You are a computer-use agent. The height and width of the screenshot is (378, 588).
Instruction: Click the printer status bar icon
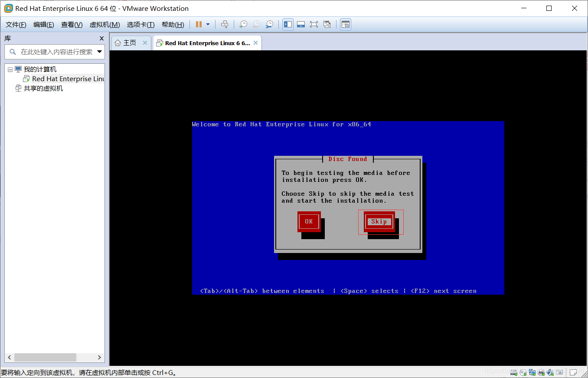point(541,372)
